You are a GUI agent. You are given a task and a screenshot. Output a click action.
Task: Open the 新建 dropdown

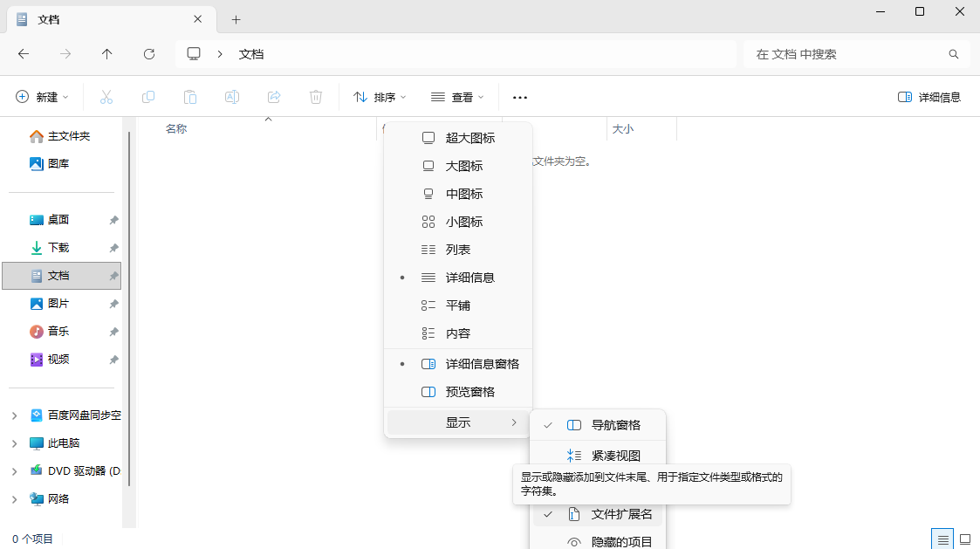tap(42, 97)
